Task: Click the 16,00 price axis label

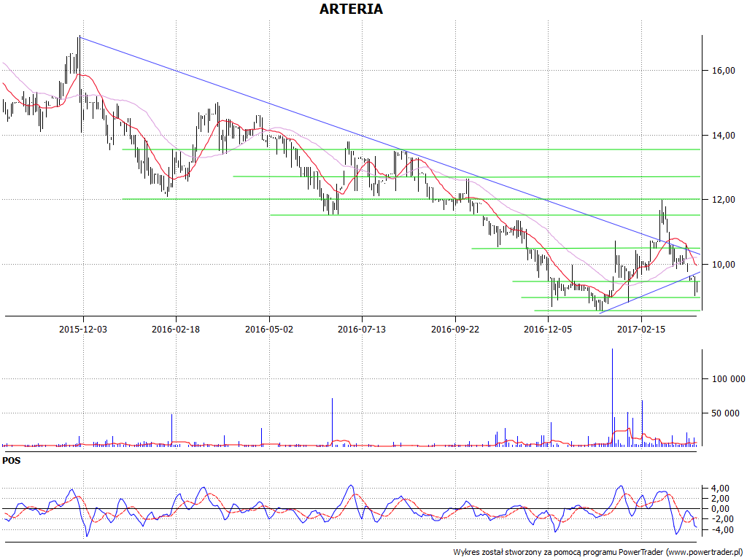Action: pyautogui.click(x=724, y=71)
